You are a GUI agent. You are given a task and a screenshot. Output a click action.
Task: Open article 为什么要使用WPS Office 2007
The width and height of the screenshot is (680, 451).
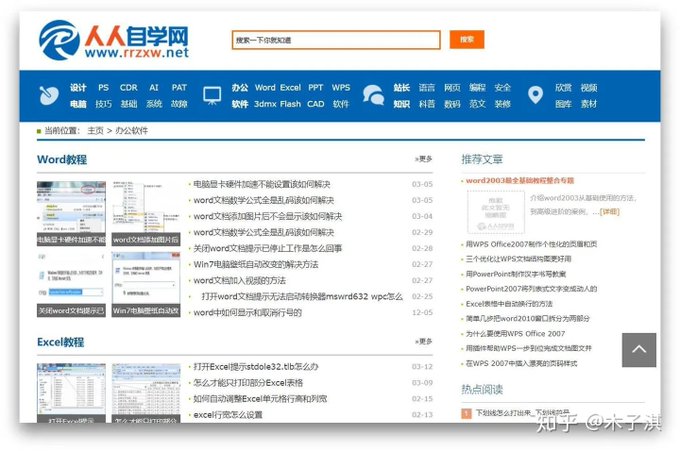(515, 334)
